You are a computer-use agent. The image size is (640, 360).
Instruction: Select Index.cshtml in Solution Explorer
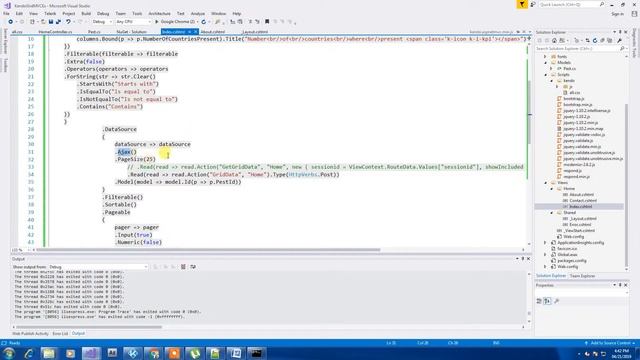pyautogui.click(x=580, y=207)
